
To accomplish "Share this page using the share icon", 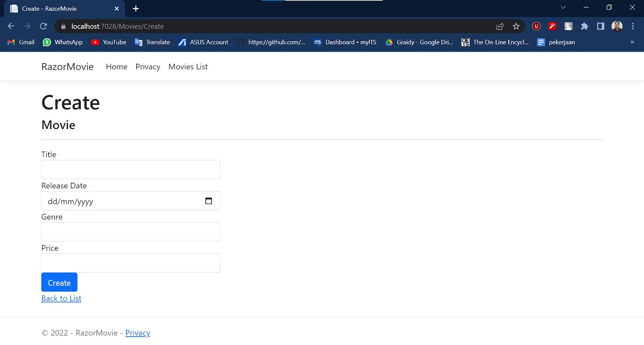I will click(500, 27).
